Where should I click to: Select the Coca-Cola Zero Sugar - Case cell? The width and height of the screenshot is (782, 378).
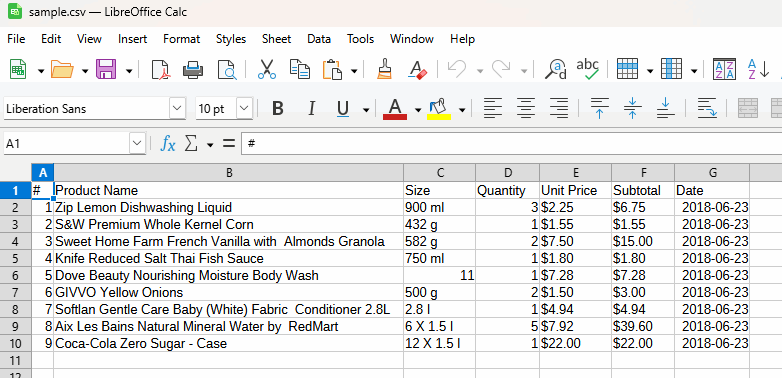[228, 343]
